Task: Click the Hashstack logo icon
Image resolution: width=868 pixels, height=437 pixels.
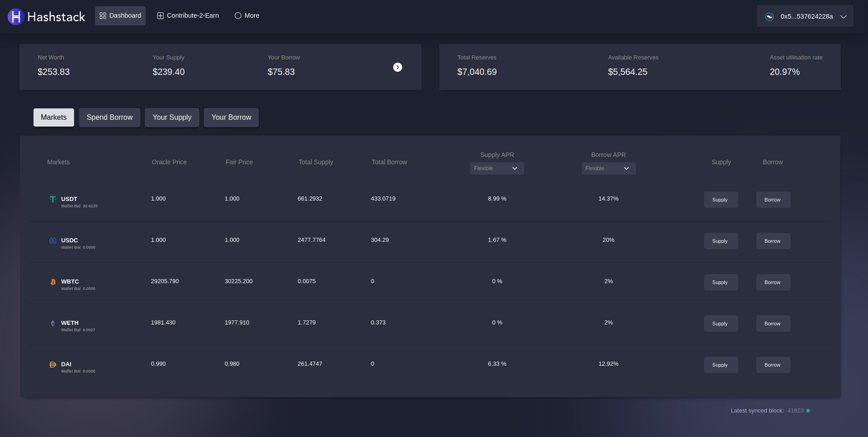Action: (x=16, y=17)
